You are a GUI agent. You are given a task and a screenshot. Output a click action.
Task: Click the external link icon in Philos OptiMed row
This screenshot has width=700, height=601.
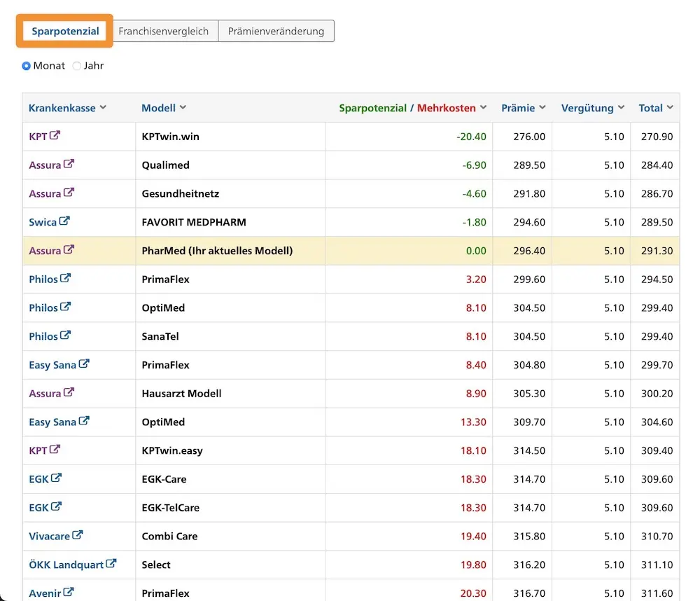click(x=66, y=307)
